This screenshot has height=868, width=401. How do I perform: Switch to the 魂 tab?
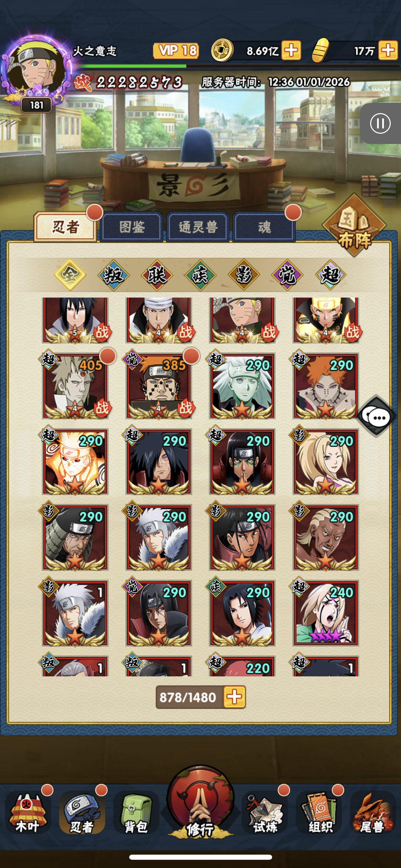pyautogui.click(x=264, y=227)
